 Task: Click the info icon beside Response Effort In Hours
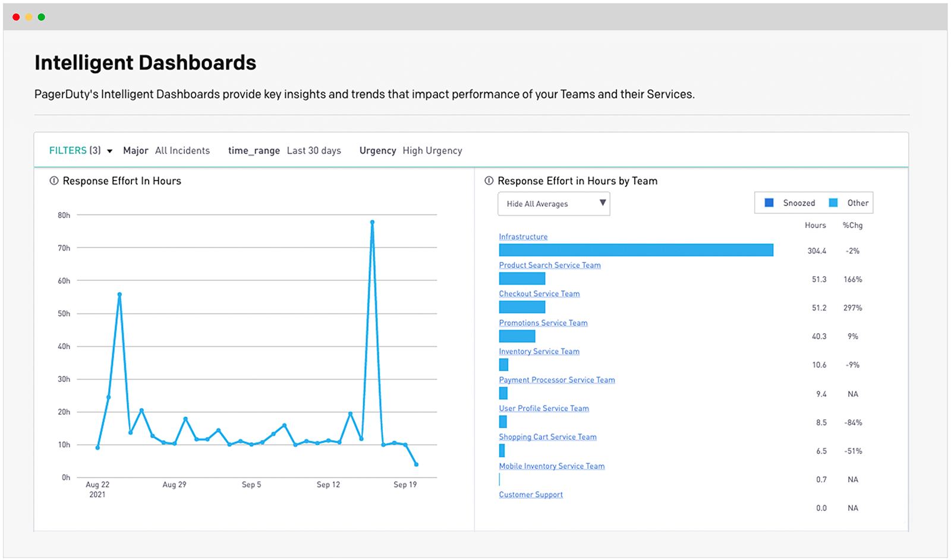tap(54, 181)
